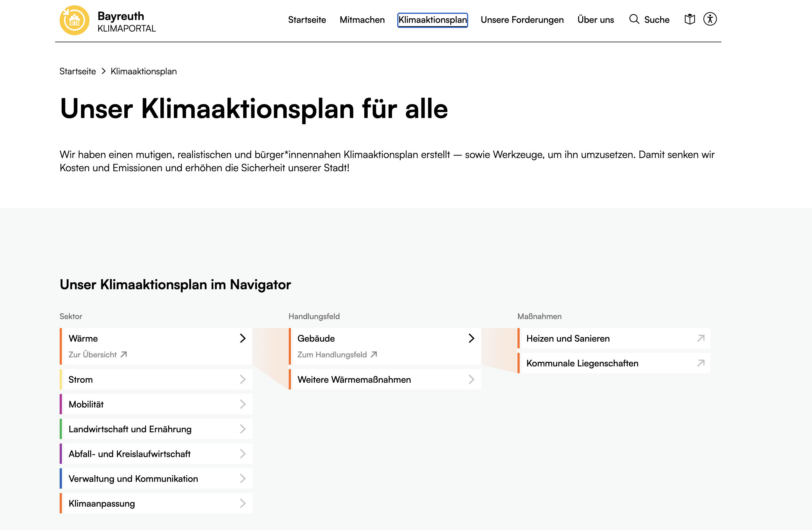Select the Klimaanpassung sector row

tap(102, 504)
